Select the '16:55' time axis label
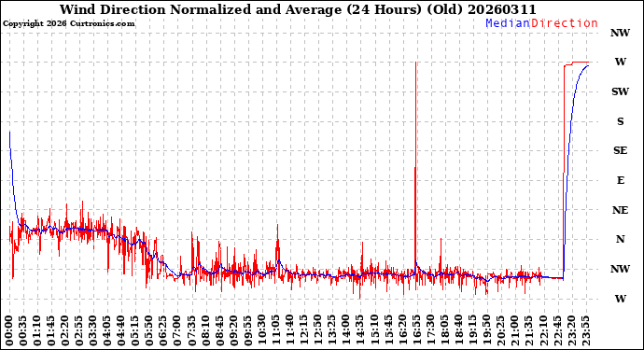 [415, 330]
